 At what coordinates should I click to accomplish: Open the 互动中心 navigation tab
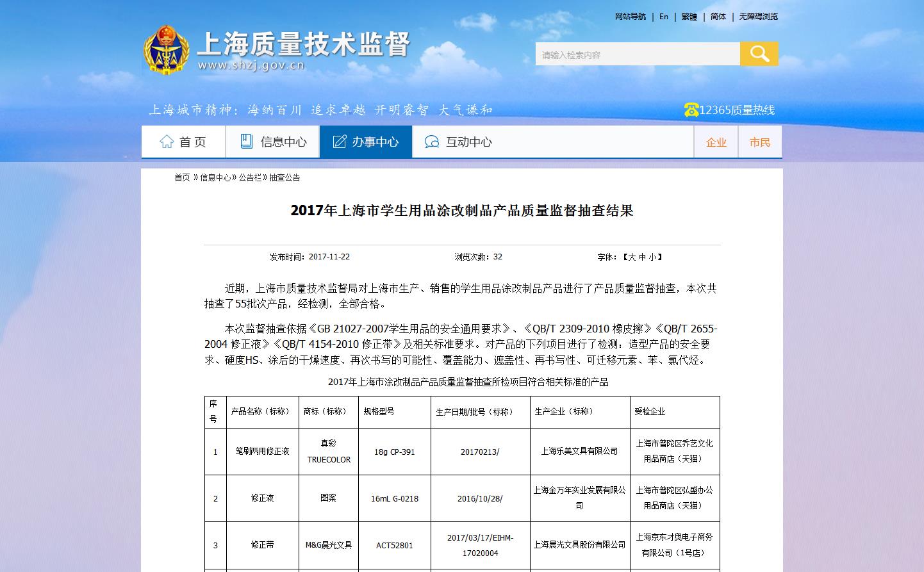pyautogui.click(x=459, y=142)
